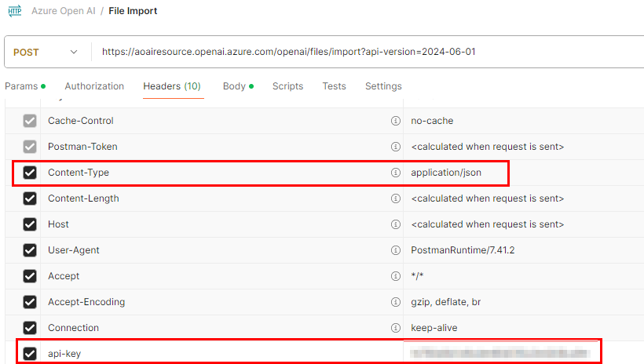
Task: Edit the application/json Content-Type value
Action: [x=446, y=173]
